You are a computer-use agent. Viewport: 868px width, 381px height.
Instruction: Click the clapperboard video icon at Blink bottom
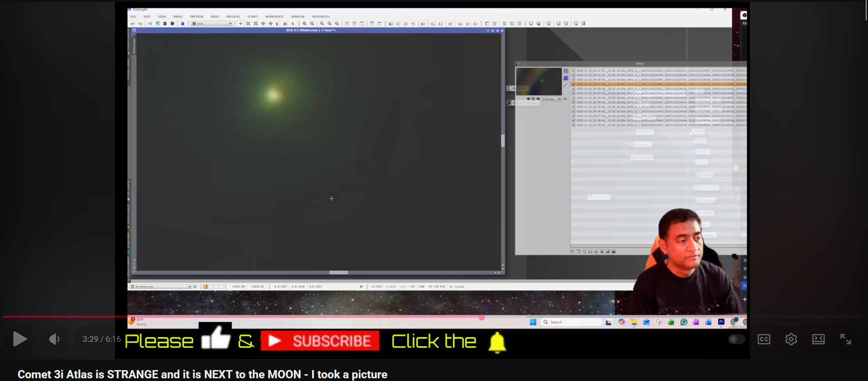click(614, 251)
